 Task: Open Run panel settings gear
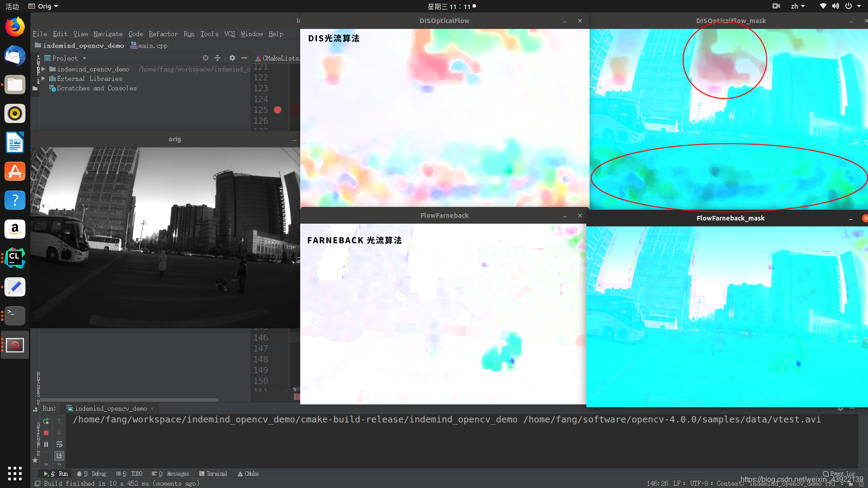tap(840, 408)
